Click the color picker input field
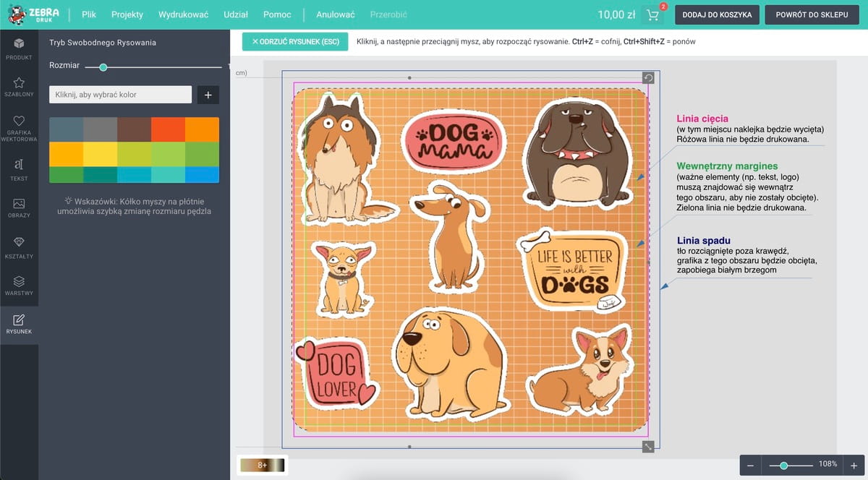 pyautogui.click(x=120, y=95)
